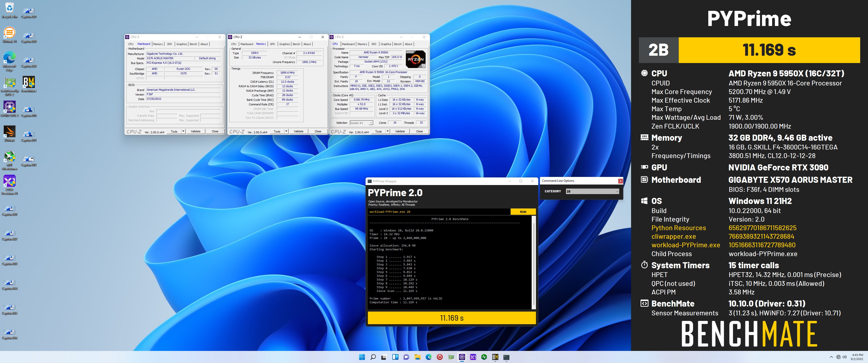Open the CATEGORY dropdown in Command Line Options
Screen dimensions: 868x363
pyautogui.click(x=592, y=191)
